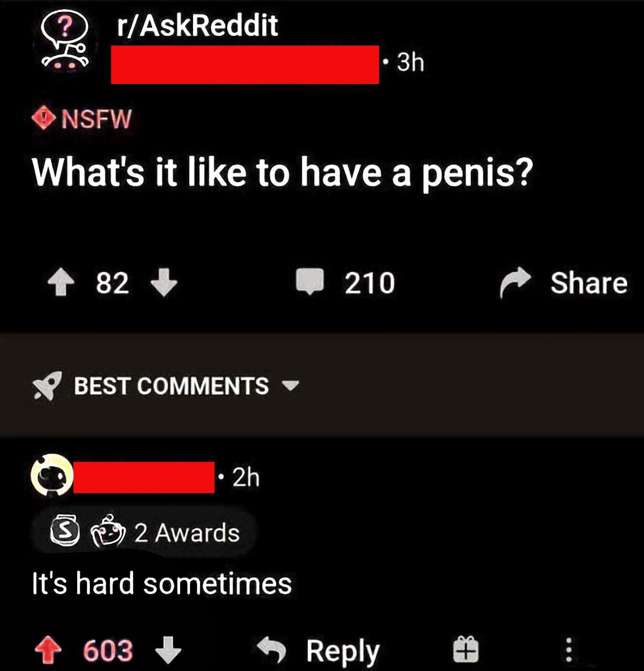Expand the Best Comments sort dropdown
644x671 pixels.
pos(291,387)
